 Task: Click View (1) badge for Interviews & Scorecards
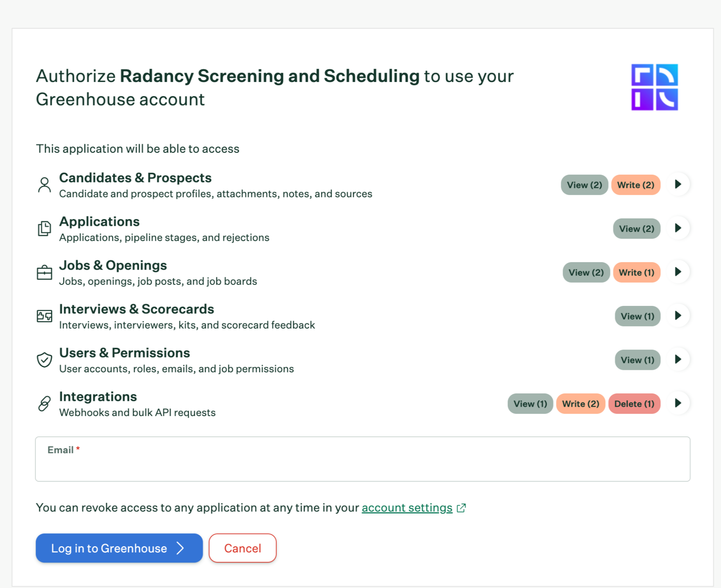pos(637,316)
